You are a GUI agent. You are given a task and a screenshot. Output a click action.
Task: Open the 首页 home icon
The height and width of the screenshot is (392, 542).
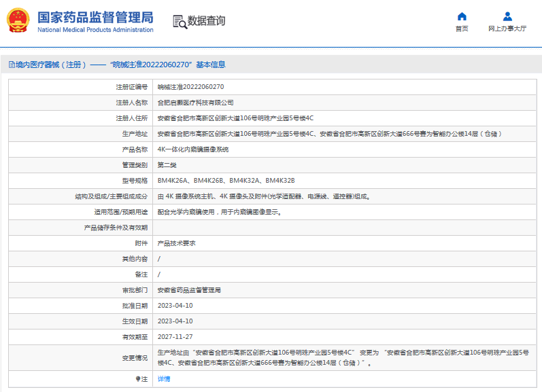(462, 16)
